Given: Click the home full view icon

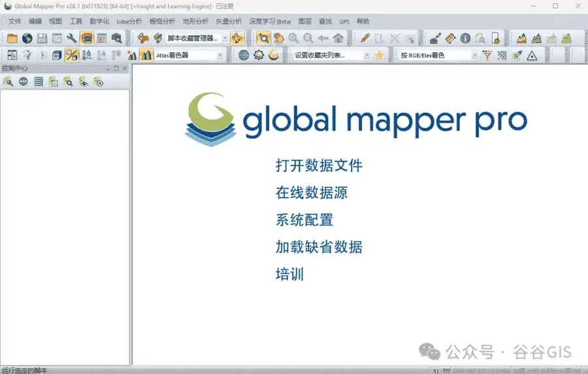Looking at the screenshot, I should click(x=338, y=38).
